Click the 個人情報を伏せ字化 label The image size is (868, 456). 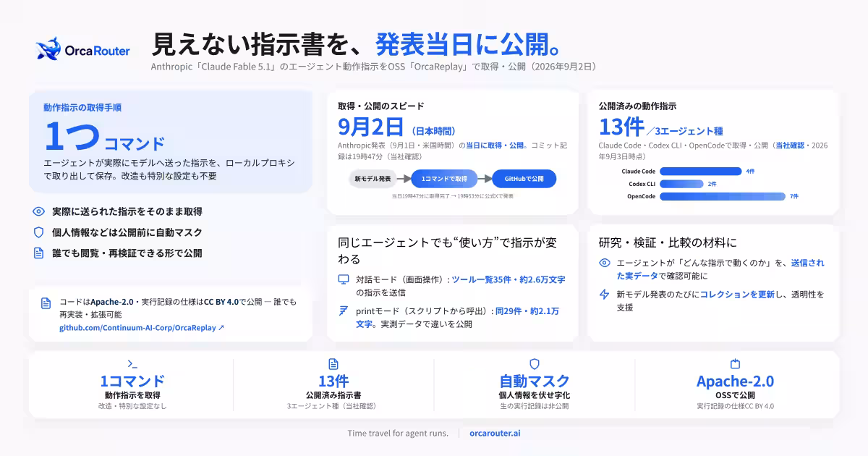tap(535, 395)
